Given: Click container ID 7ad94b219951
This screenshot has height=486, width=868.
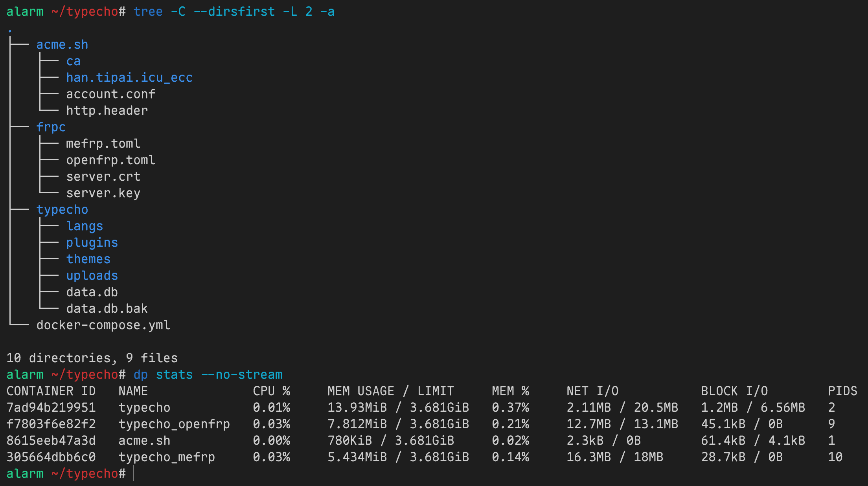Looking at the screenshot, I should [x=51, y=408].
